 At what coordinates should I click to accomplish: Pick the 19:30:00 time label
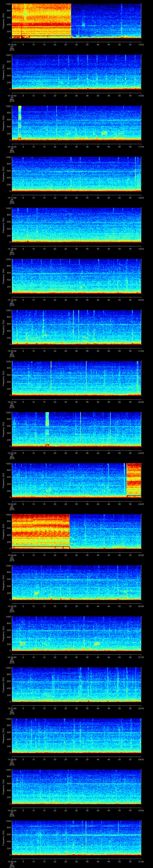click(12, 861)
